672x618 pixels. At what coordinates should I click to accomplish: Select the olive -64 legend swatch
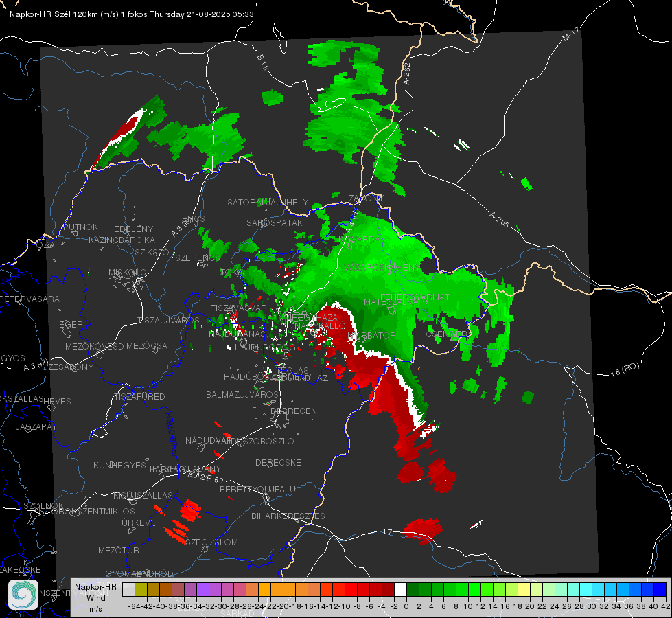[x=141, y=589]
